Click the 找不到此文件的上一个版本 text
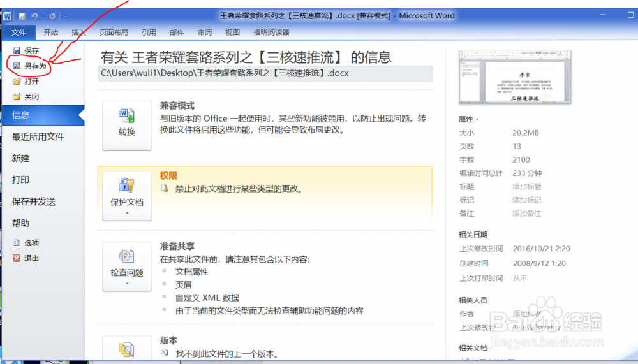Viewport: 638px width, 364px height. (227, 354)
